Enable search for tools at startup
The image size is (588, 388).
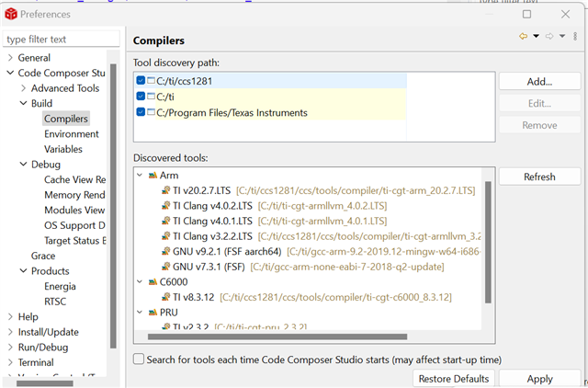point(139,359)
